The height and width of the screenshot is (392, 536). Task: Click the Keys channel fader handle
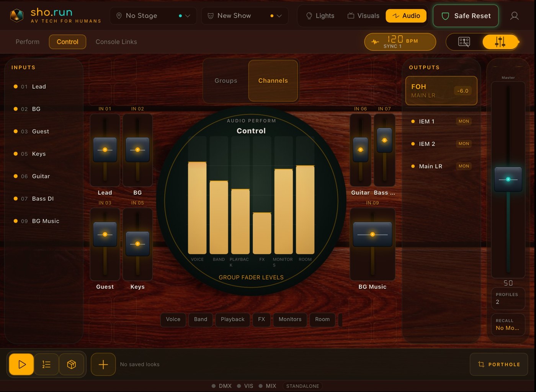[137, 244]
